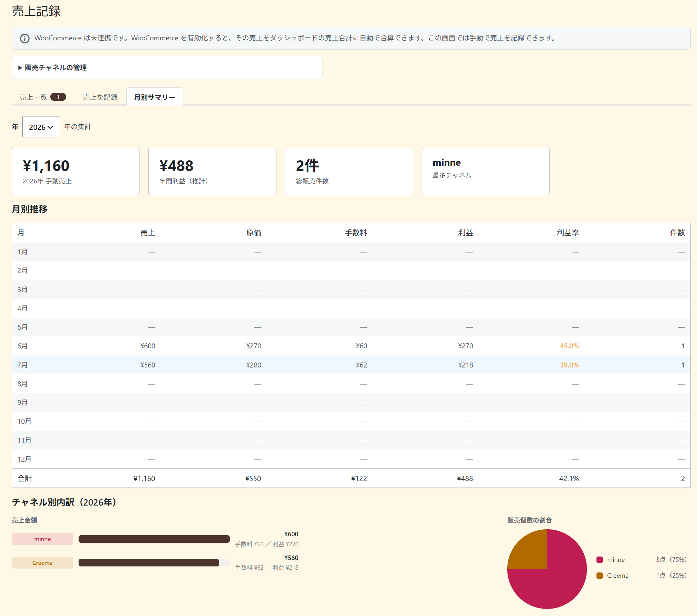Click the info icon in WooCommerce notice
This screenshot has height=616, width=697.
[24, 38]
